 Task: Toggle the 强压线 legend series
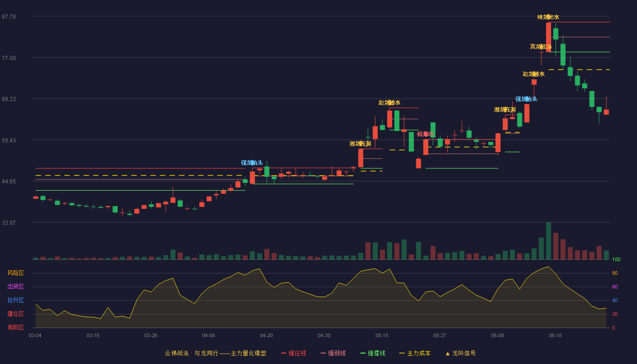[293, 353]
